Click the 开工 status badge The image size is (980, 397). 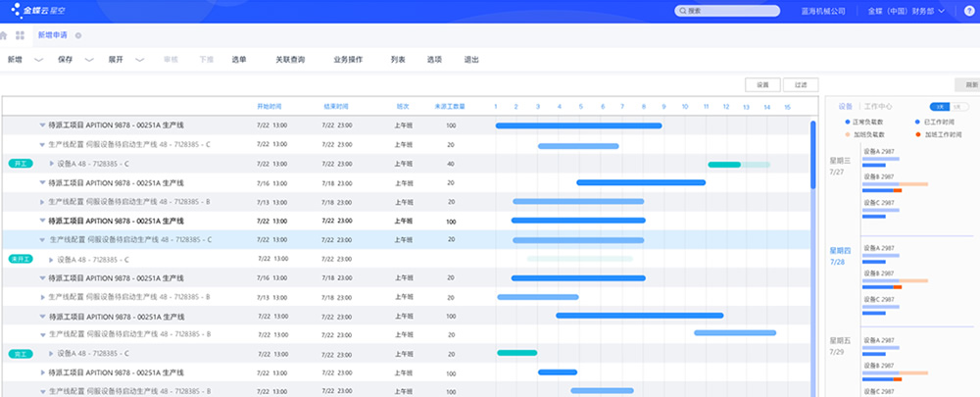(21, 164)
